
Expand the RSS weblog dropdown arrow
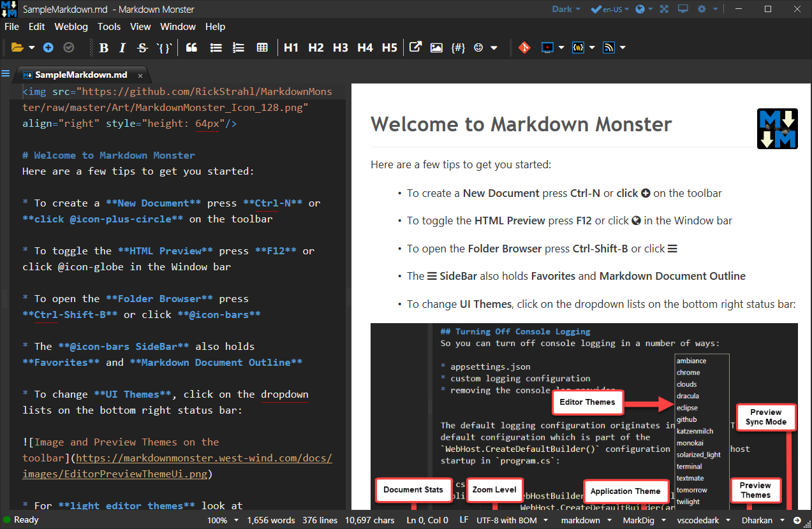point(623,48)
